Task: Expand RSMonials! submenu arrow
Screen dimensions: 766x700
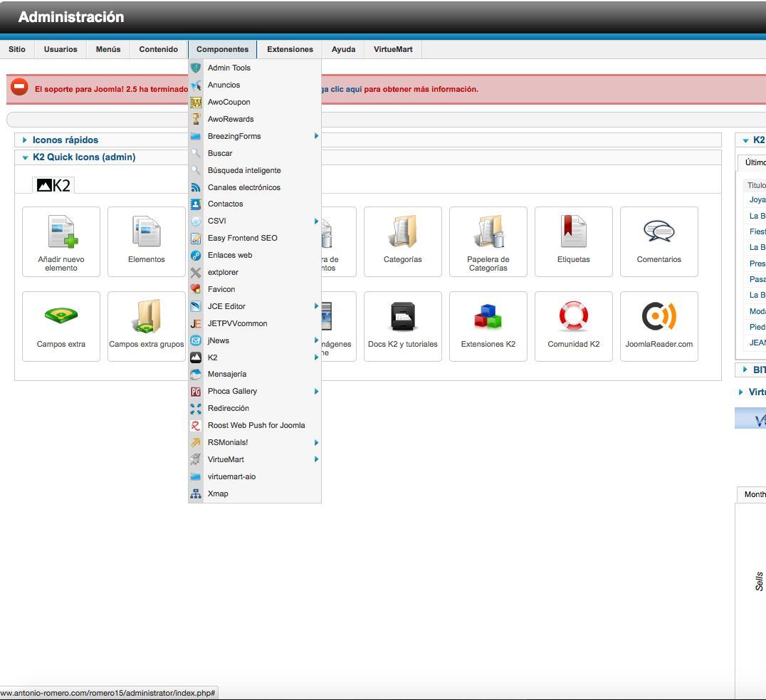Action: (317, 442)
